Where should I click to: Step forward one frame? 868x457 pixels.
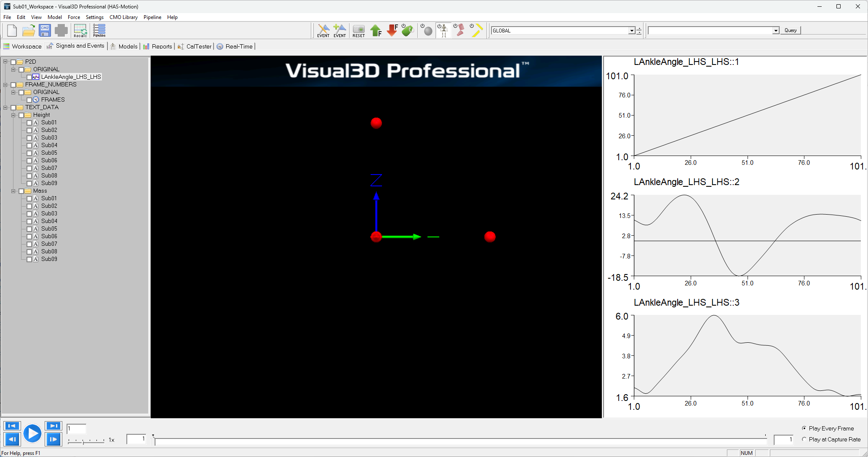point(53,439)
